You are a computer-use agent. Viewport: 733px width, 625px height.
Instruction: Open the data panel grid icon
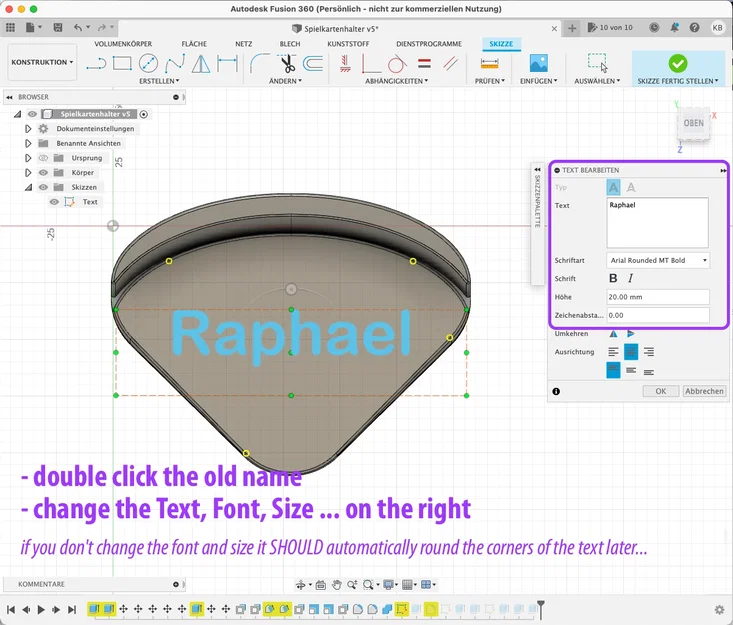pyautogui.click(x=10, y=28)
